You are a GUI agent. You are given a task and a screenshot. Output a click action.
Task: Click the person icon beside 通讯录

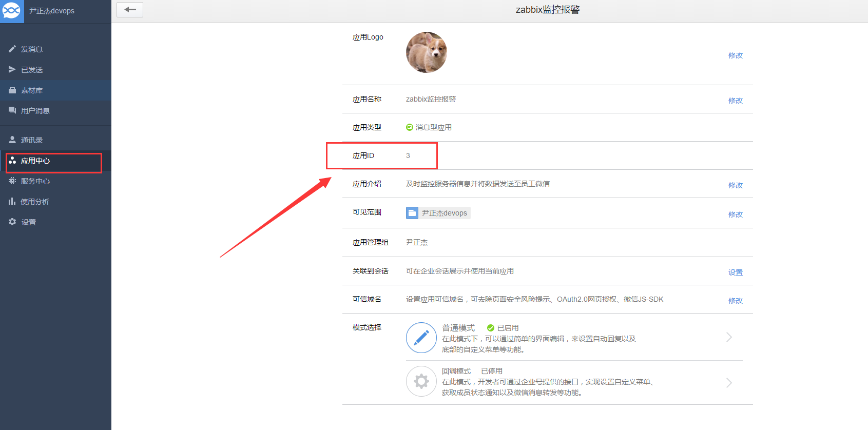(12, 140)
